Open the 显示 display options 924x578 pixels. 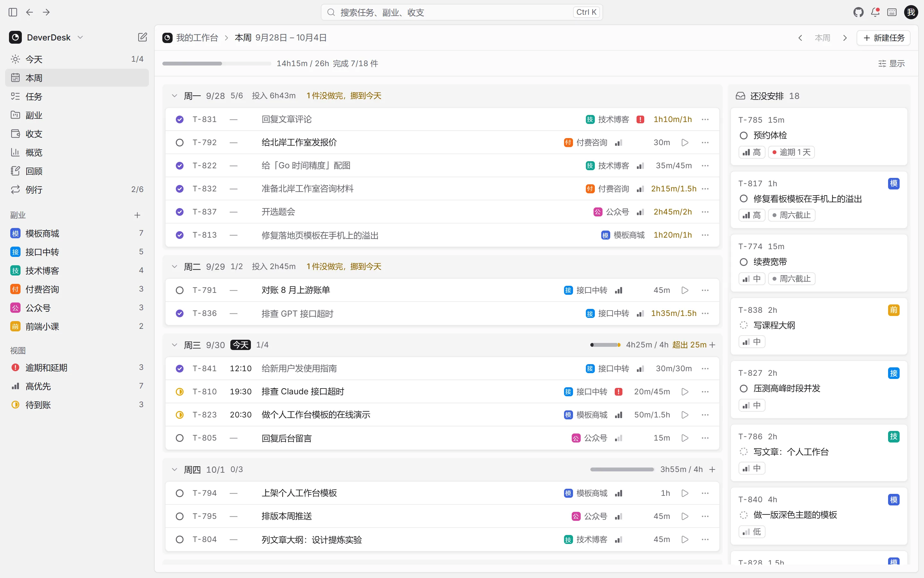point(892,64)
